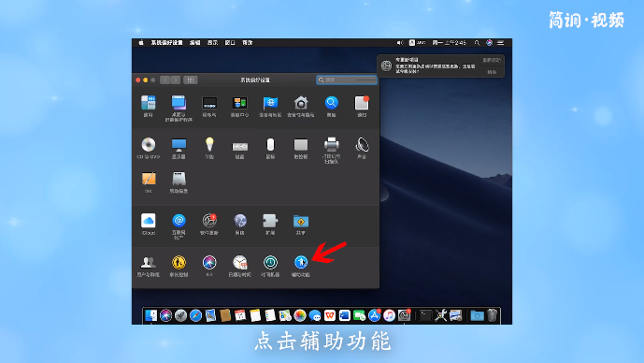Open Keyboard preference pane
This screenshot has height=363, width=644.
(x=240, y=146)
